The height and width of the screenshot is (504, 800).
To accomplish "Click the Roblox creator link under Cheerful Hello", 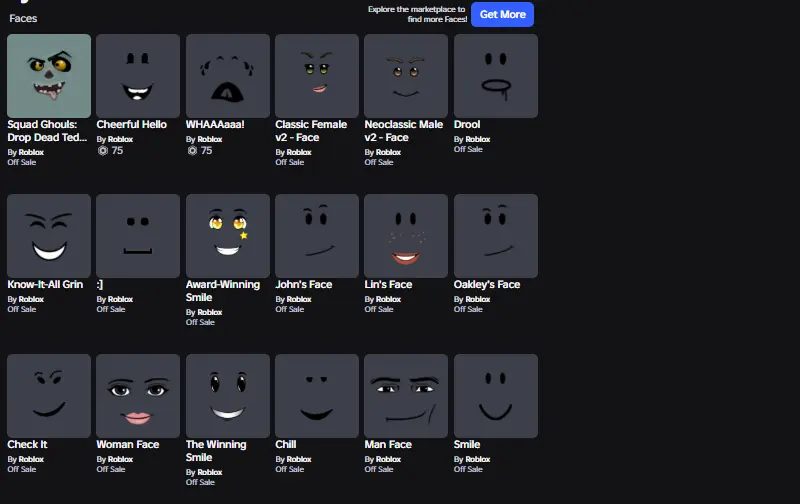I will tap(120, 139).
